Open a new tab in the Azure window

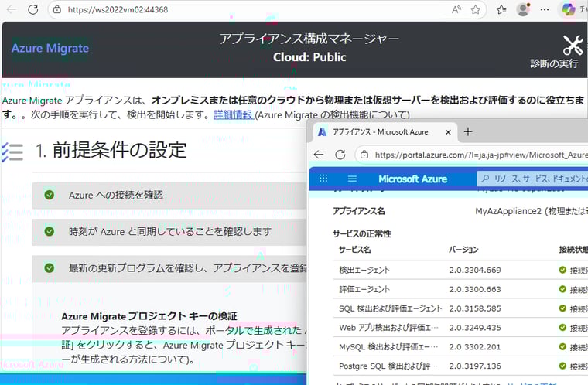click(468, 132)
